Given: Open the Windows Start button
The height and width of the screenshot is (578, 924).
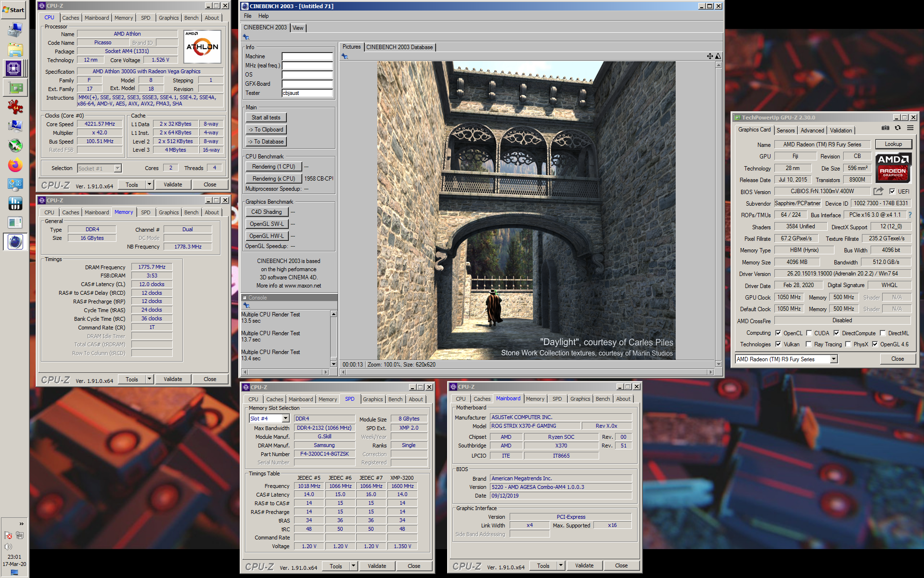Looking at the screenshot, I should 13,9.
